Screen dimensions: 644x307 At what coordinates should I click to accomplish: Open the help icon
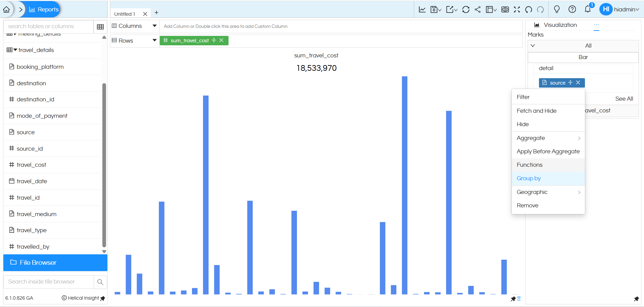pos(572,9)
